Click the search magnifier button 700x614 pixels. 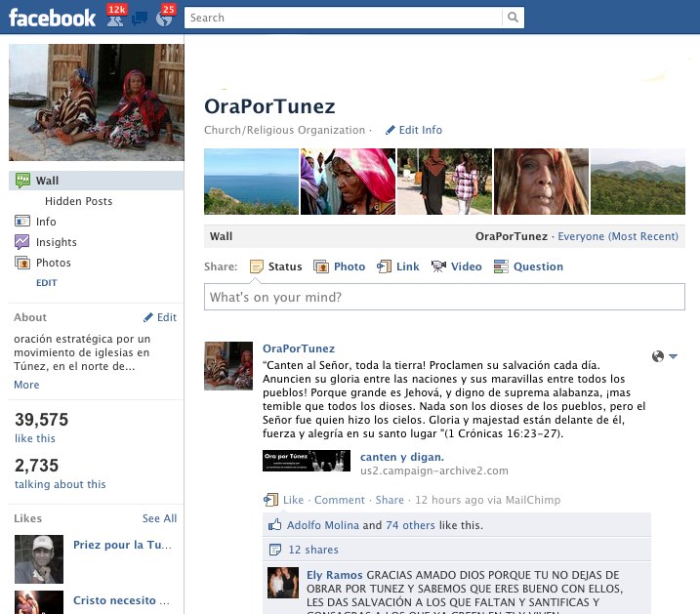(x=513, y=18)
